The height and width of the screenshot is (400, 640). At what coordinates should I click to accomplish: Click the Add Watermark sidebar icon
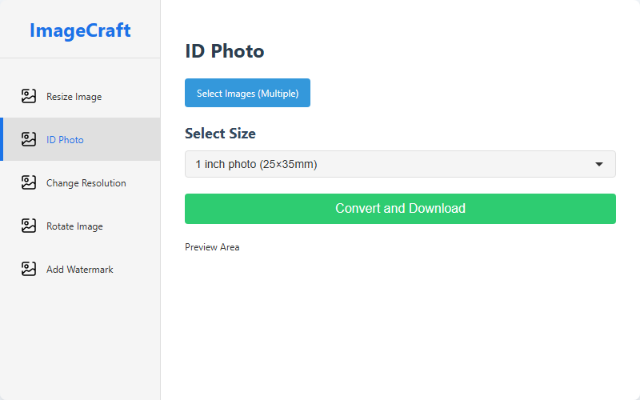coord(29,269)
